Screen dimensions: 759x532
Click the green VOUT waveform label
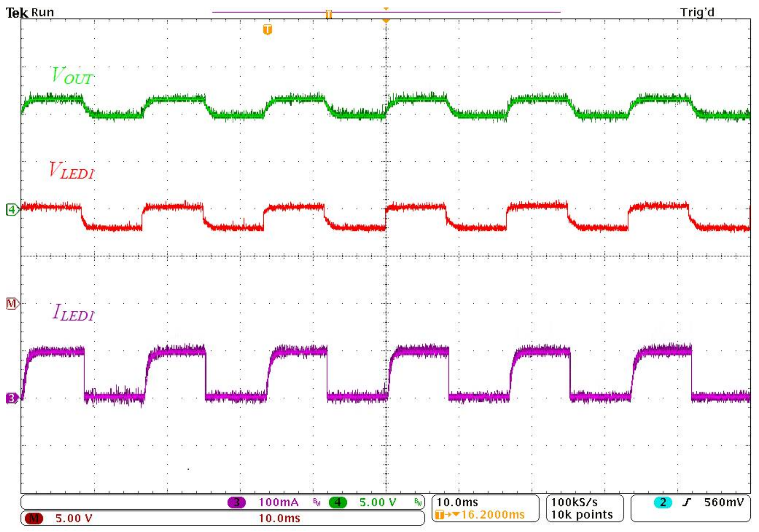72,76
